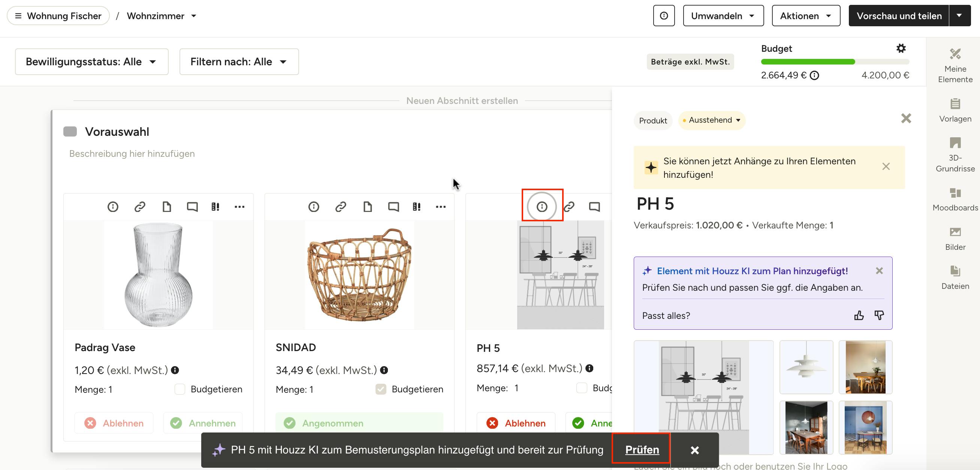Click Vorauswahl section color swatch
Image resolution: width=980 pixels, height=470 pixels.
point(70,131)
